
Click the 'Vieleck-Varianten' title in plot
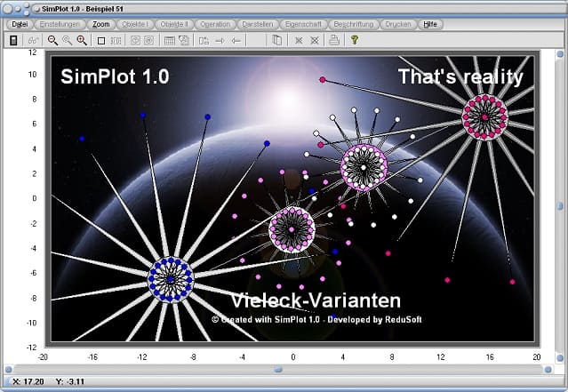tap(316, 300)
